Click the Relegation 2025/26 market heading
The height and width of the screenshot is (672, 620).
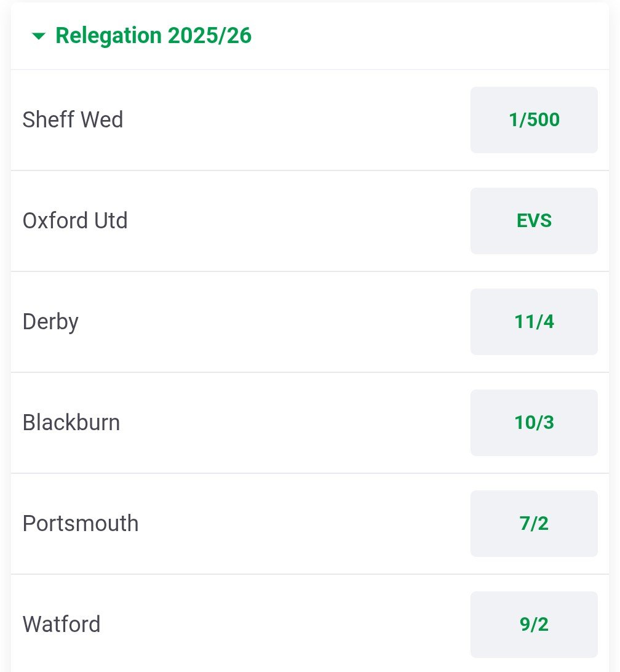(x=153, y=36)
